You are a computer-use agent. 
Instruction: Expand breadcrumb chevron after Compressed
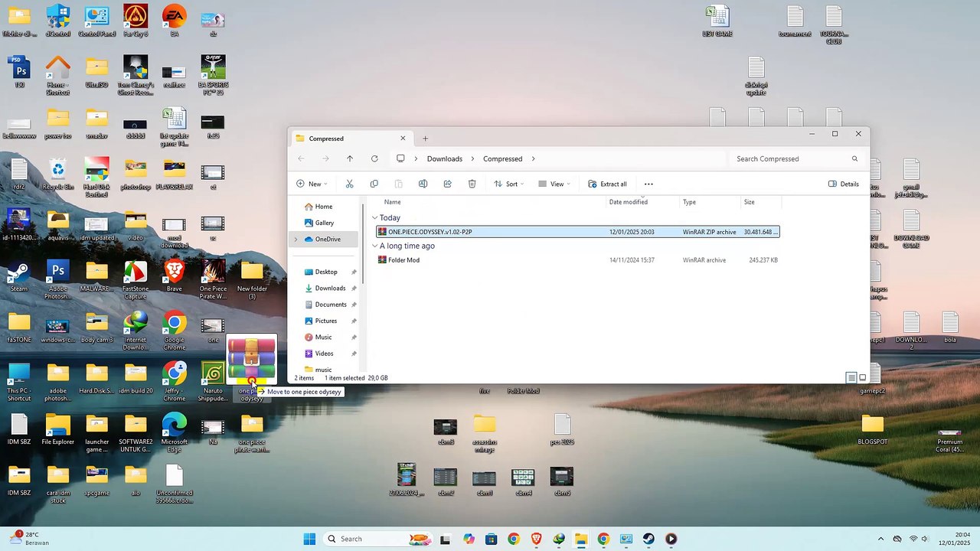coord(533,158)
